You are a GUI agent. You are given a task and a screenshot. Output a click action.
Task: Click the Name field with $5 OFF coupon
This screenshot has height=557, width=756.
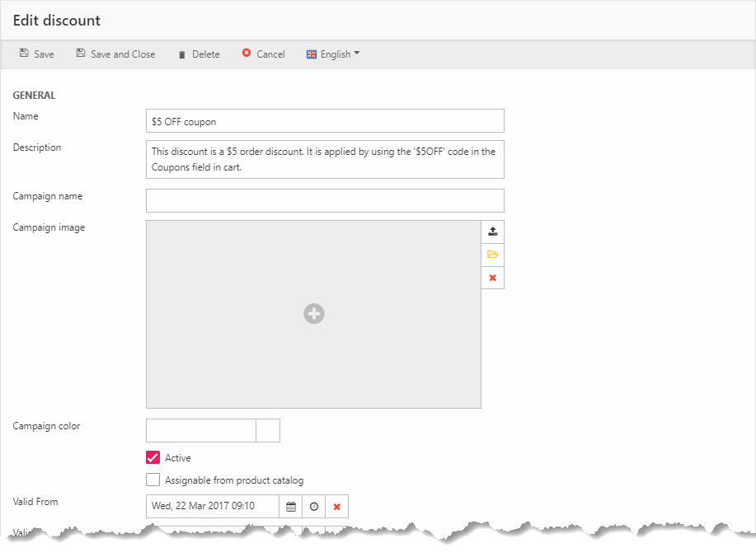pos(325,121)
